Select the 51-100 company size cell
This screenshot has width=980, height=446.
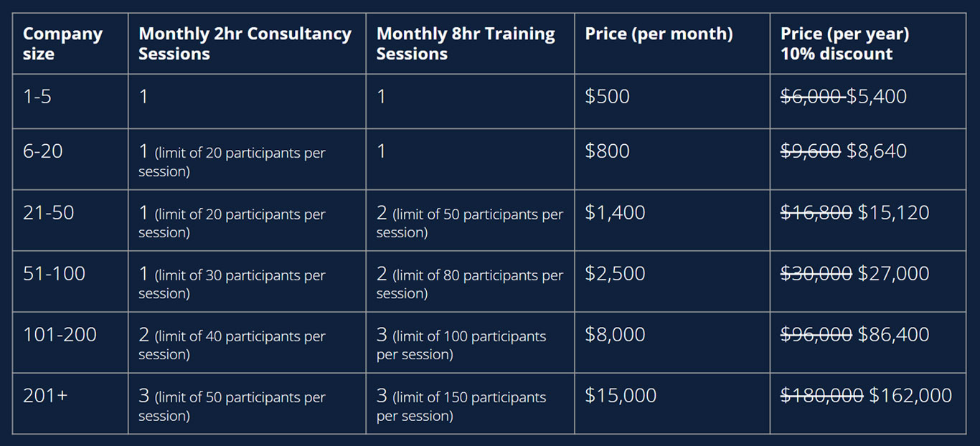[x=54, y=274]
